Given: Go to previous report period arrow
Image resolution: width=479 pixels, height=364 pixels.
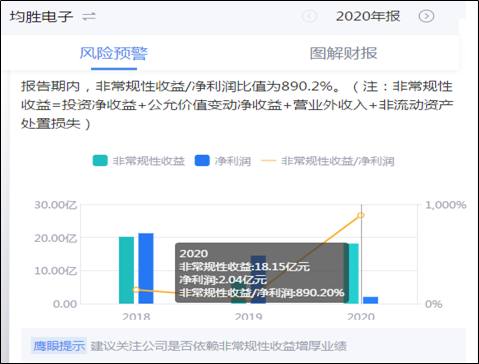Looking at the screenshot, I should click(309, 16).
